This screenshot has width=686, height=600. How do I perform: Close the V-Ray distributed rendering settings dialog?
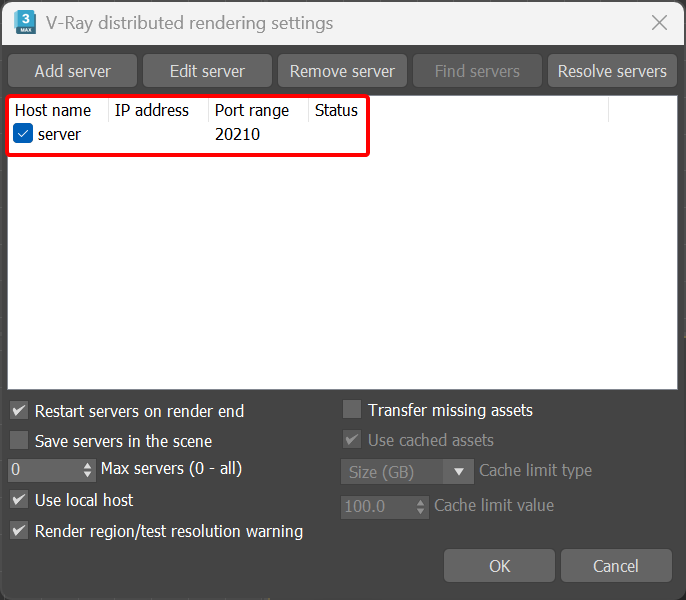(x=659, y=22)
